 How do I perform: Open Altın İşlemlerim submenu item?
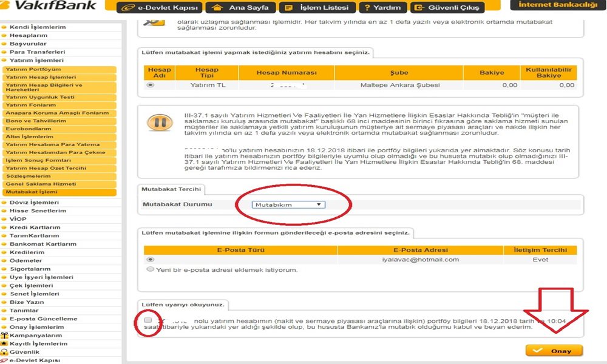pyautogui.click(x=59, y=136)
